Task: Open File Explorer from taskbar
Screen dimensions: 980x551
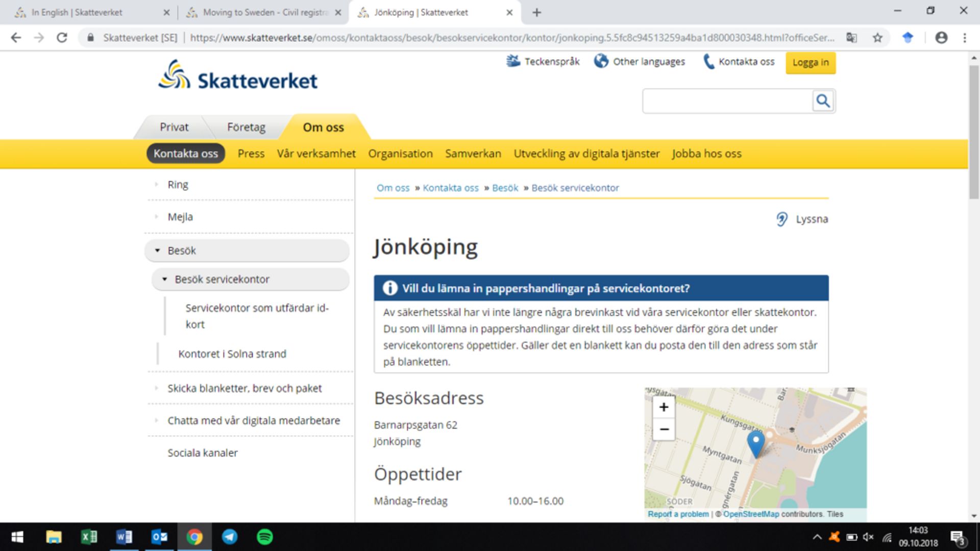Action: point(54,537)
